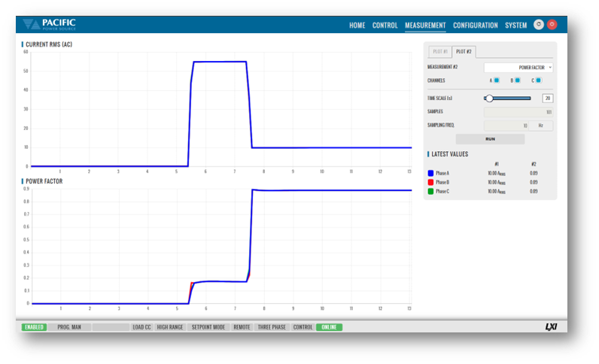
Task: Click the LOAD CC status item
Action: [x=141, y=327]
